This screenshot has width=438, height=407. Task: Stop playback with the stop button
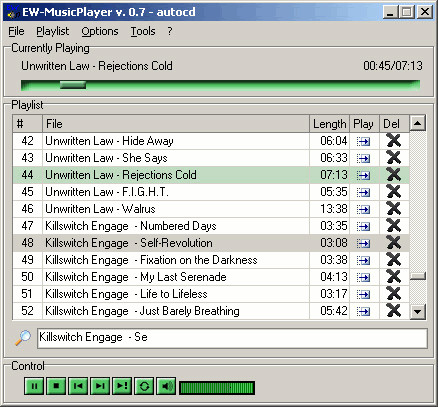[56, 386]
